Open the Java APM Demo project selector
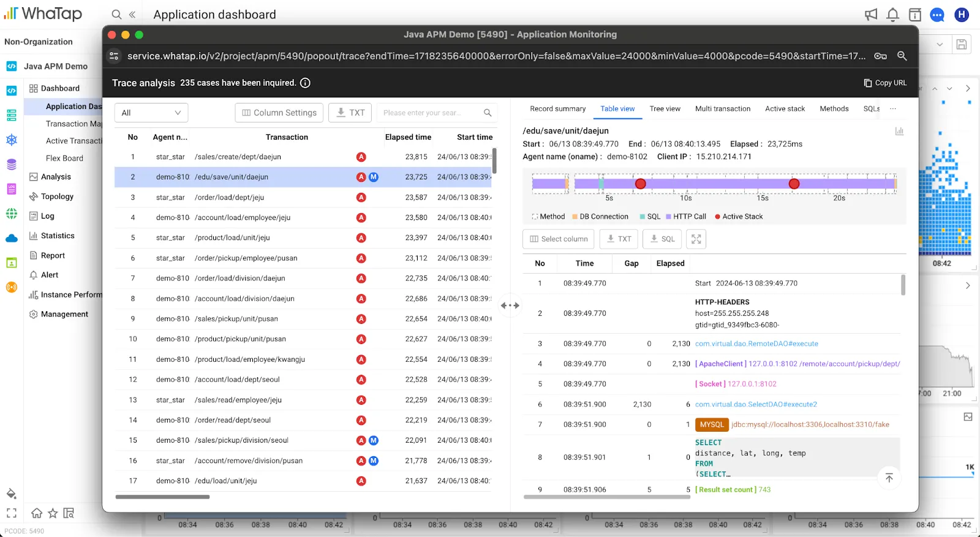The height and width of the screenshot is (537, 980). (x=55, y=66)
